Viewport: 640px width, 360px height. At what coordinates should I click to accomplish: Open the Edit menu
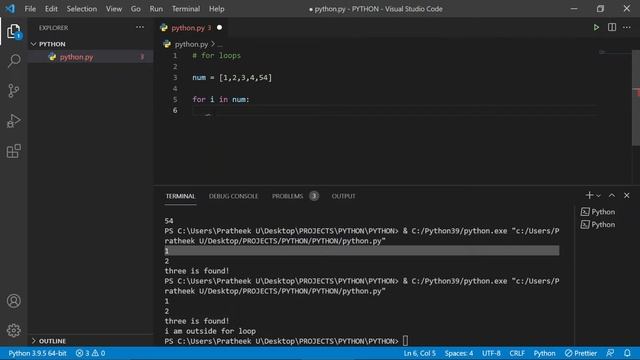tap(51, 9)
